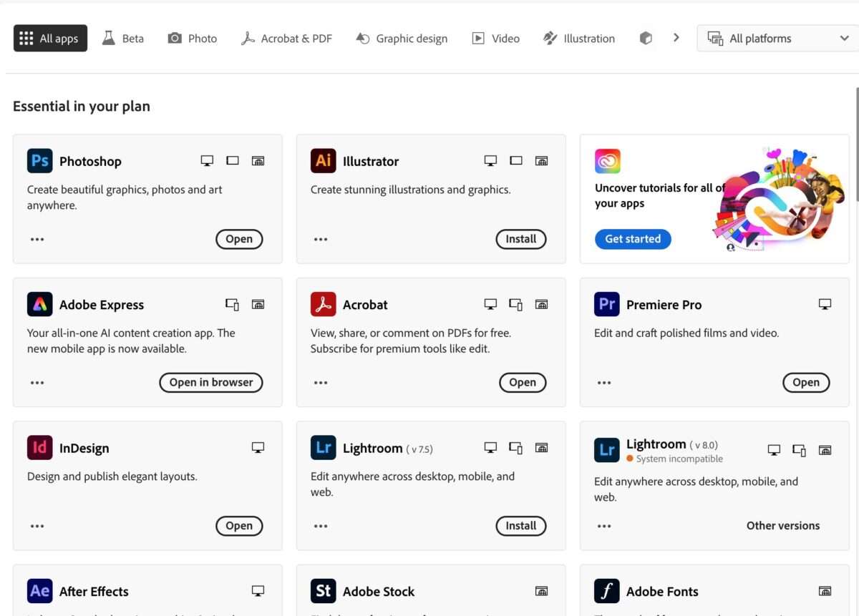The width and height of the screenshot is (859, 616).
Task: Open more options for Photoshop
Action: coord(37,239)
